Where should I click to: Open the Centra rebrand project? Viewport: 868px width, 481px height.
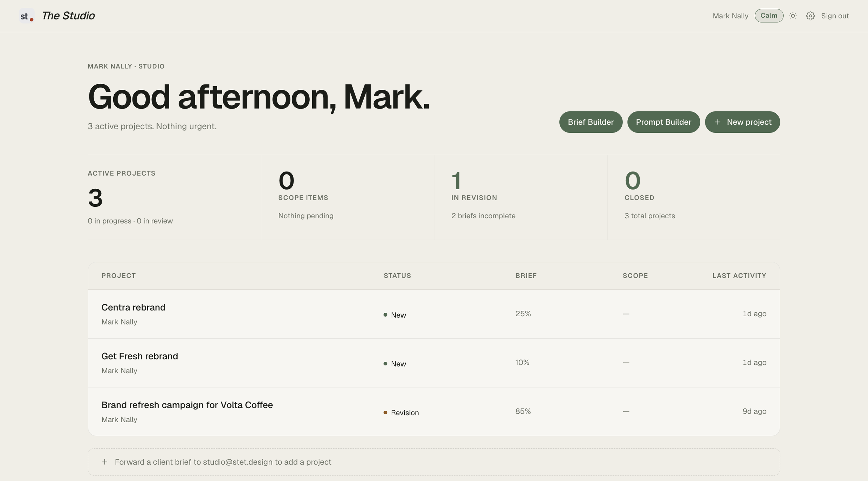pyautogui.click(x=434, y=314)
